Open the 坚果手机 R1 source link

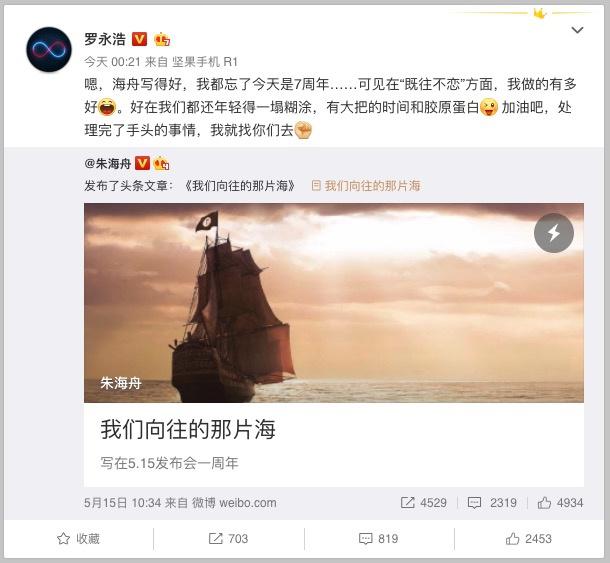[205, 61]
